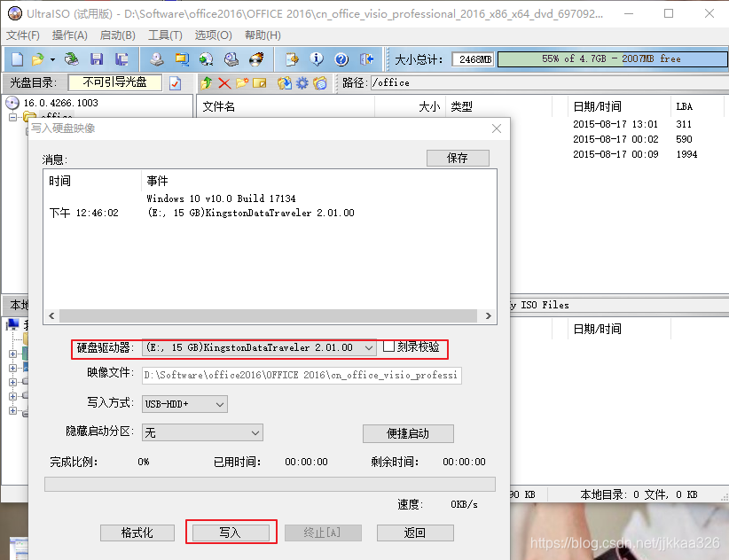The height and width of the screenshot is (560, 729).
Task: Click the blue My Computer monitor icon
Action: point(12,324)
